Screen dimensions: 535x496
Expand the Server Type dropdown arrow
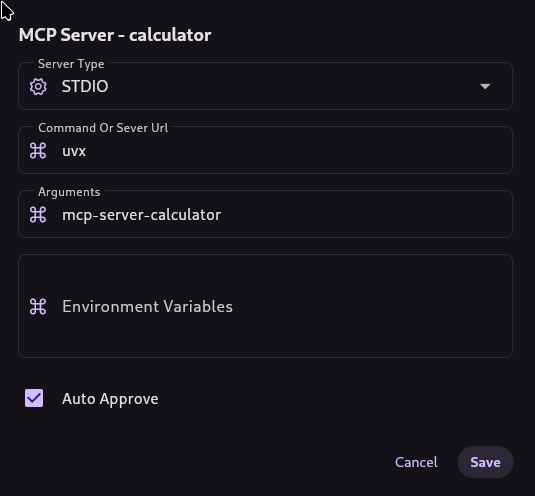[x=485, y=86]
